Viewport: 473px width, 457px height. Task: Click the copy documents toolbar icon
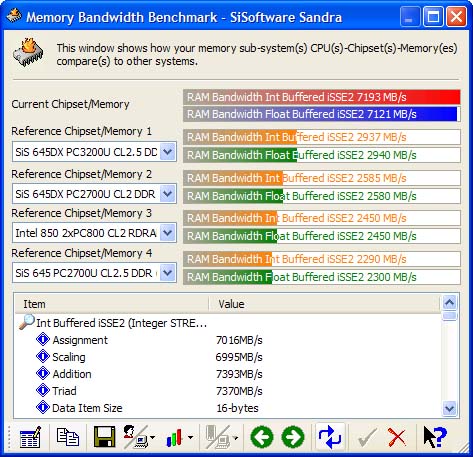tap(68, 437)
